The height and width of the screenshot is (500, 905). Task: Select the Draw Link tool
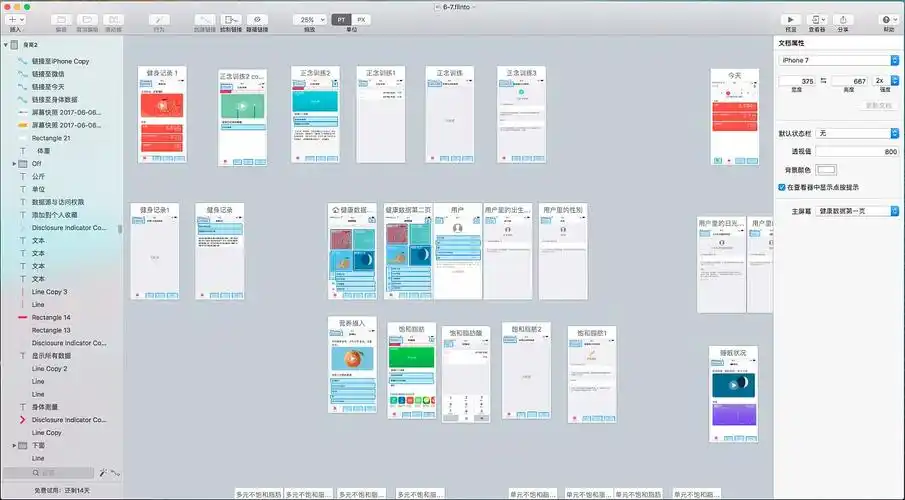(x=230, y=19)
